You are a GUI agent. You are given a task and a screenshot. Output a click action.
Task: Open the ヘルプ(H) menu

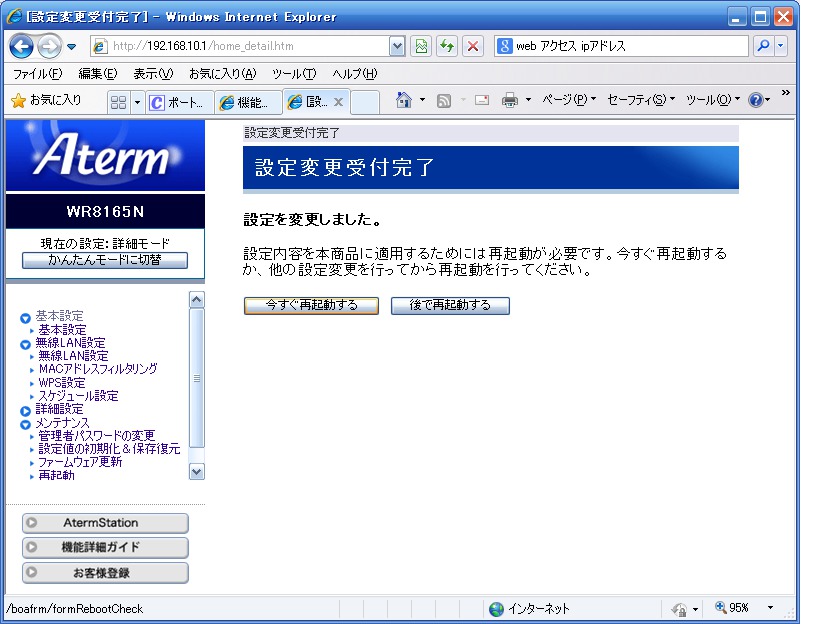(x=354, y=74)
